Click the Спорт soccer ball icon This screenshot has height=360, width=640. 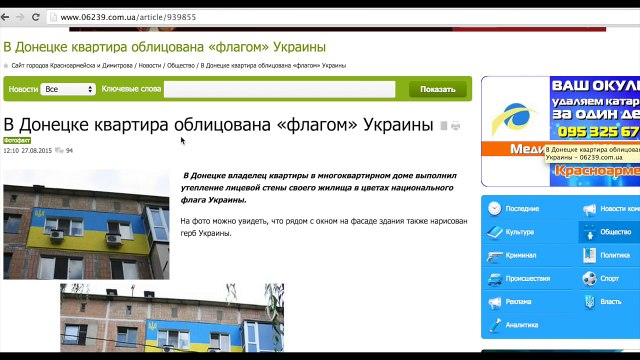[x=589, y=278]
